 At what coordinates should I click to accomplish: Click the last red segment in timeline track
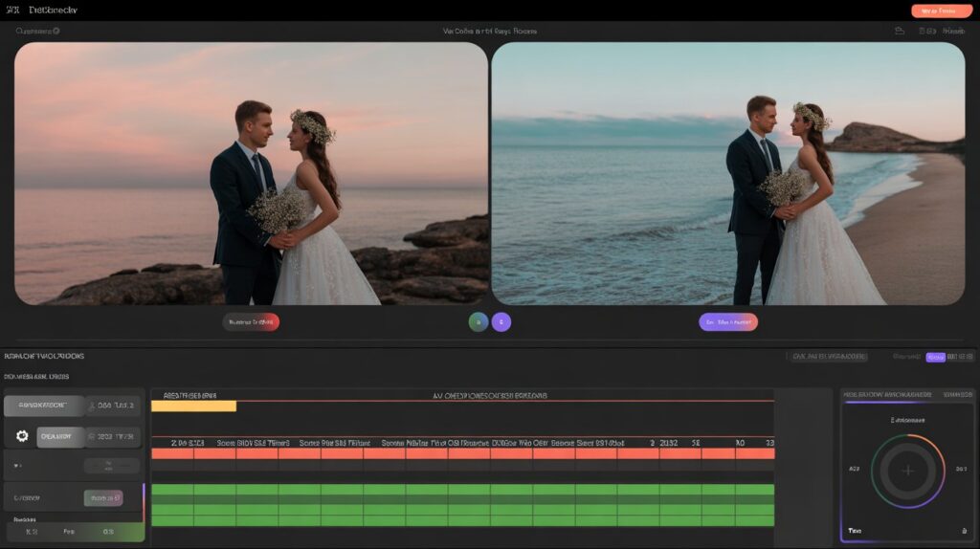click(755, 453)
